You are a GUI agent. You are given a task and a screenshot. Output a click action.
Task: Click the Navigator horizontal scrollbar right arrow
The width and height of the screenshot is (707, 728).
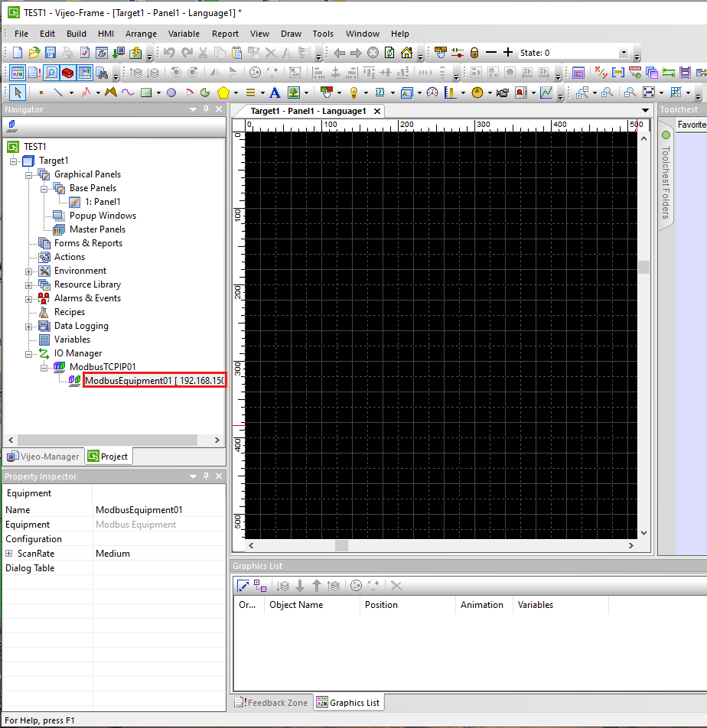(x=217, y=440)
